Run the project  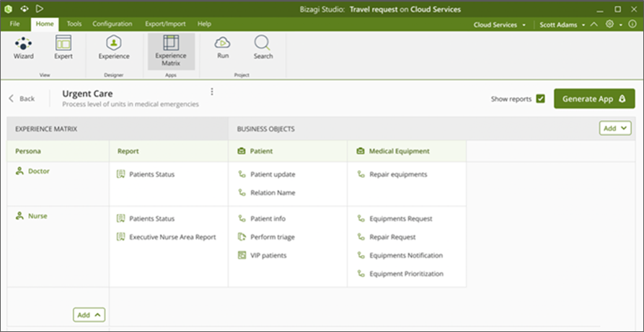point(223,48)
